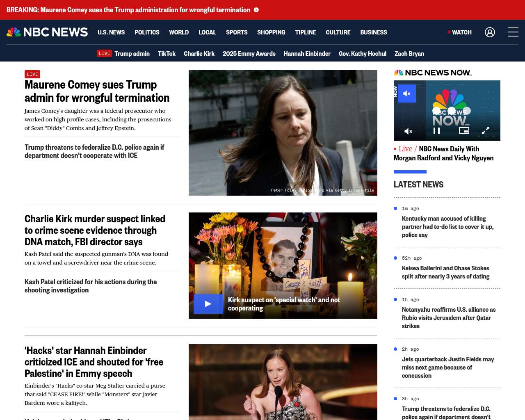Toggle the small speaker icon in player controls
This screenshot has width=525, height=420.
click(x=408, y=131)
